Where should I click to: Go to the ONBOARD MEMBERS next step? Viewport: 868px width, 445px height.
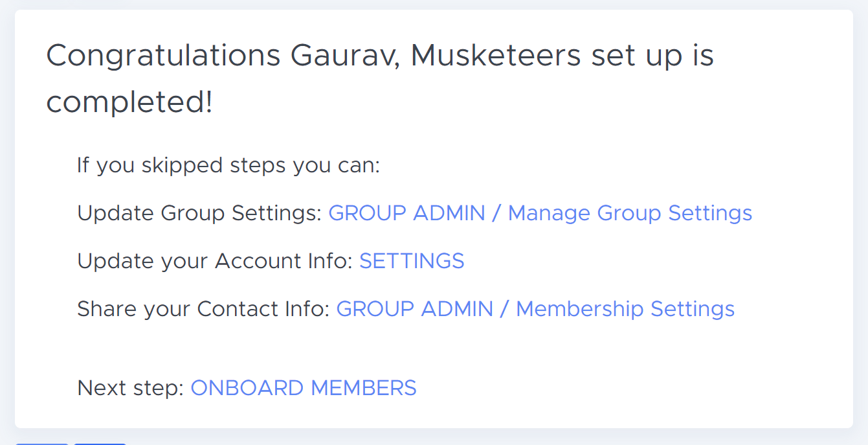pos(304,388)
